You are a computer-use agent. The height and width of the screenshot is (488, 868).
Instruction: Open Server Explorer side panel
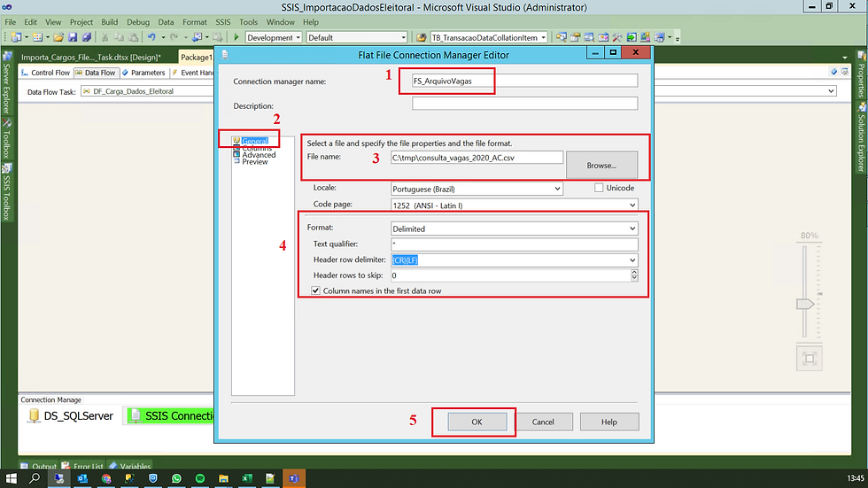(7, 83)
